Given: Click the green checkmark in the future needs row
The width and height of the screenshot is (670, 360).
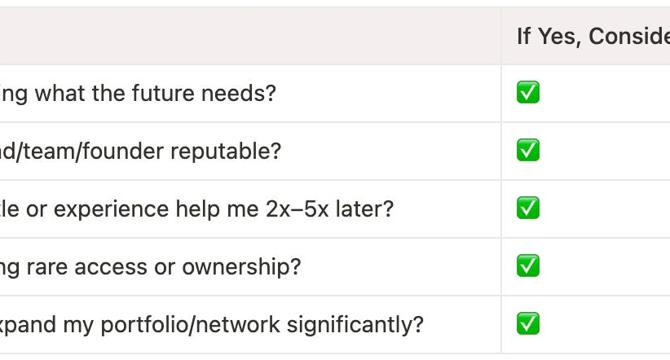Looking at the screenshot, I should (528, 92).
